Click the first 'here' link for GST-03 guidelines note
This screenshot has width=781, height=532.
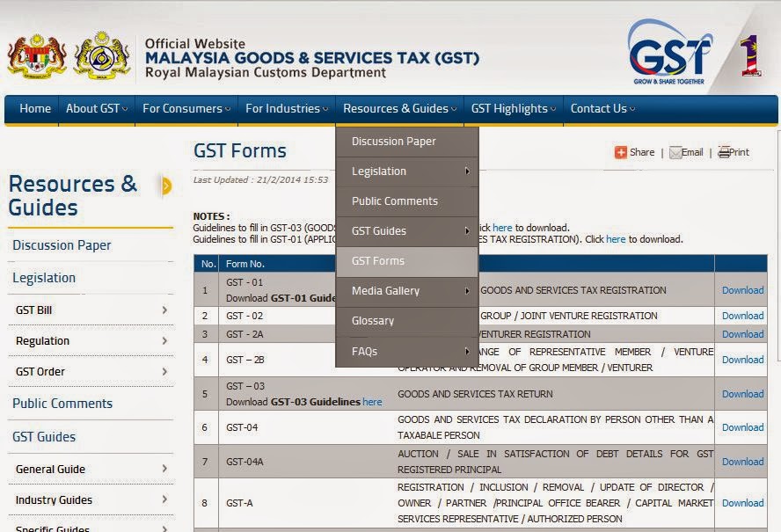click(x=502, y=228)
